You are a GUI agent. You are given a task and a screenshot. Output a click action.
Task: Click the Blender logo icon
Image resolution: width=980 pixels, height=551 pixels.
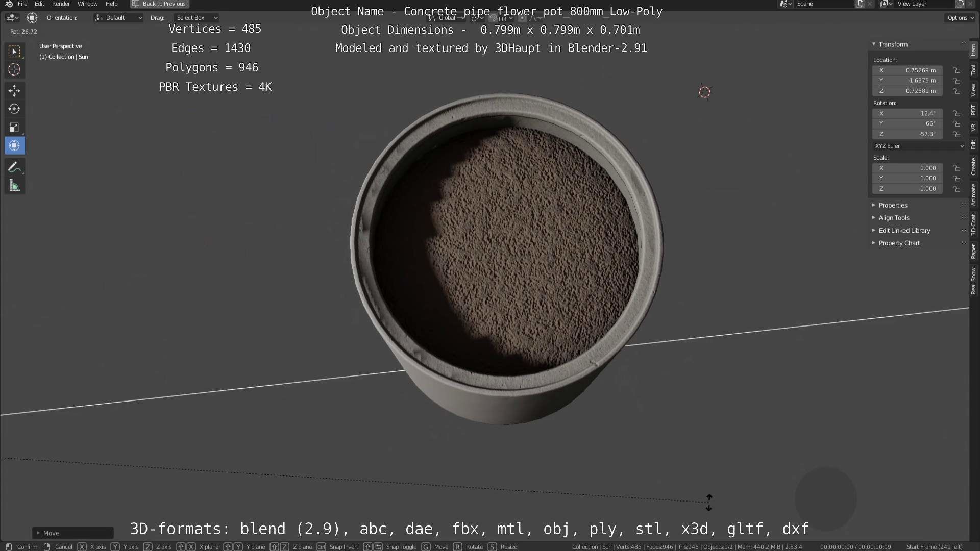click(x=9, y=4)
